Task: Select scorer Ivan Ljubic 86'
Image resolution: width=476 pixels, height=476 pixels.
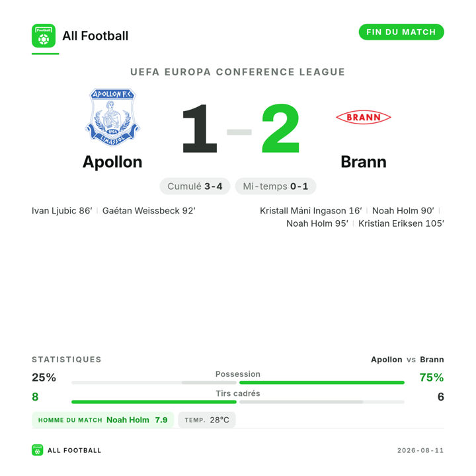Action: (62, 211)
